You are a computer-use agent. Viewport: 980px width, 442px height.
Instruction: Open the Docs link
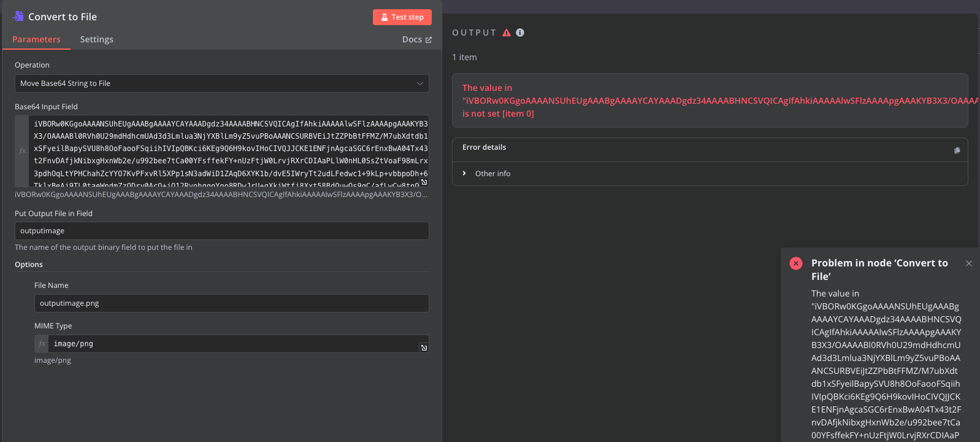[417, 39]
